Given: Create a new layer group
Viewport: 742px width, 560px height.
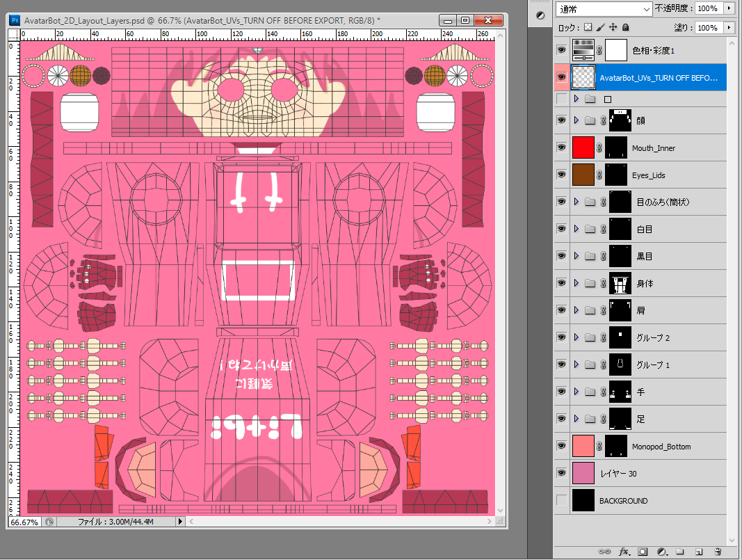Looking at the screenshot, I should pyautogui.click(x=680, y=552).
